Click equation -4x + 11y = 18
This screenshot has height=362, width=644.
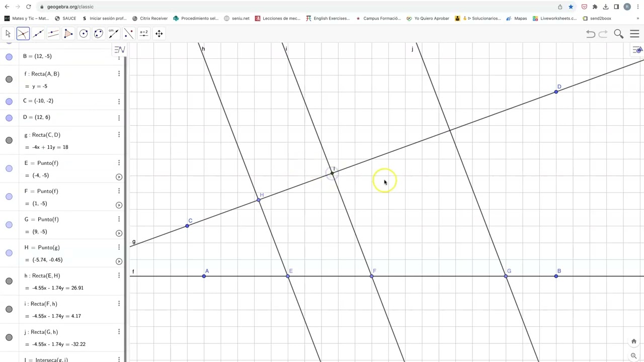(x=50, y=147)
